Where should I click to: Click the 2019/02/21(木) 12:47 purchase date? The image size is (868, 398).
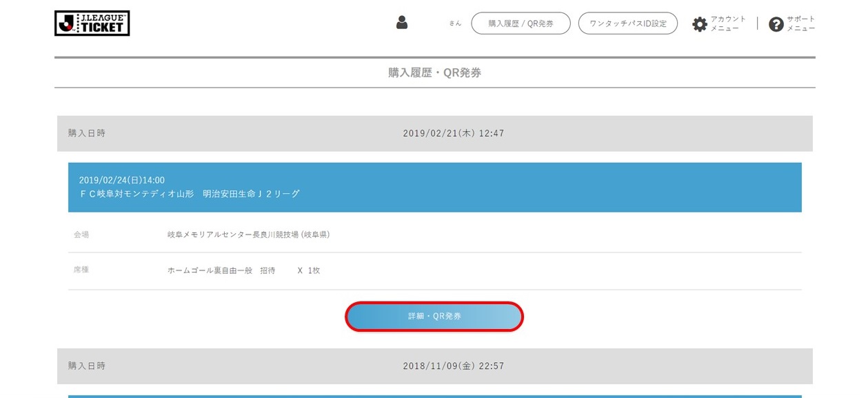(x=454, y=133)
